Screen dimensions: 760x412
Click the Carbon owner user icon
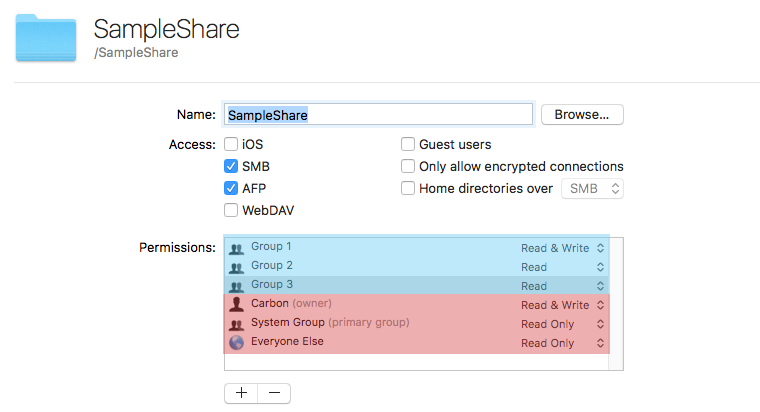(237, 305)
